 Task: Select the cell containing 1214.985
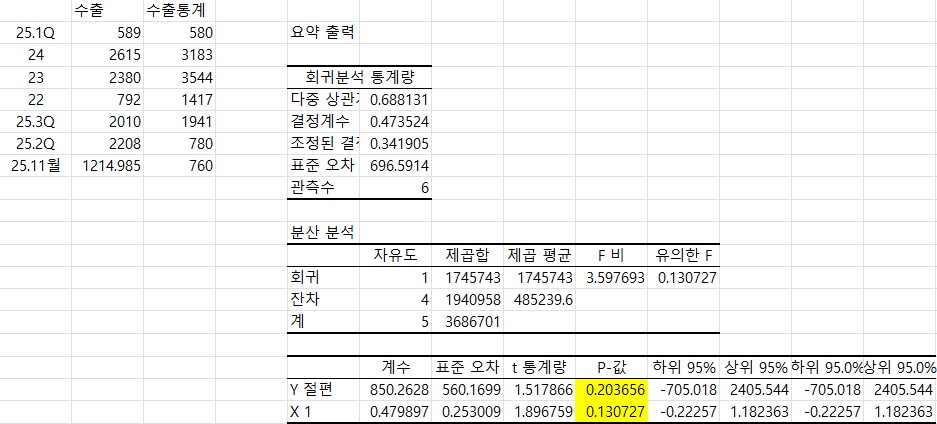[x=108, y=165]
